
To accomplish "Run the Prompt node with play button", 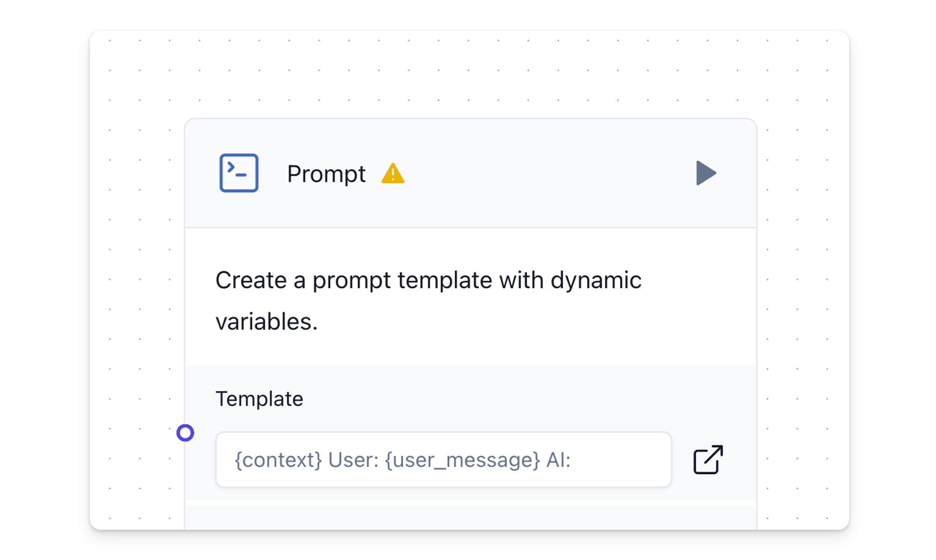I will [x=705, y=173].
